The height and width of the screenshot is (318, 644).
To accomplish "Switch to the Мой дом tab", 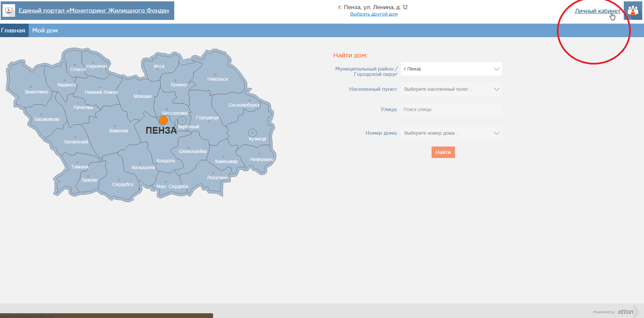I will (45, 30).
